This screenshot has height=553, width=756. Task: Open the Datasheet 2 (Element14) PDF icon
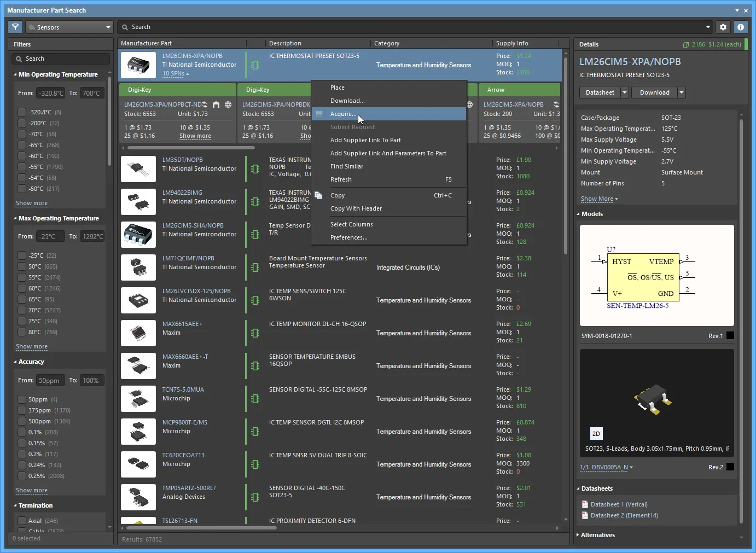tap(585, 515)
